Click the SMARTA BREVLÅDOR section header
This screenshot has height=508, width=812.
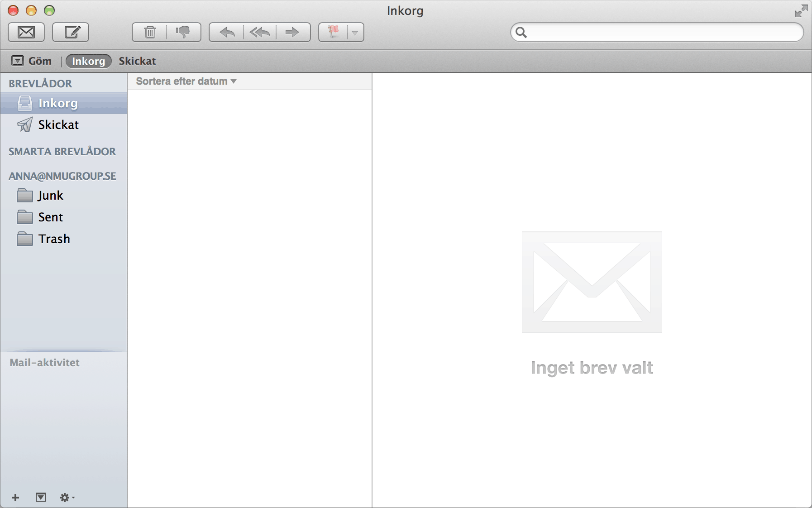[x=62, y=151]
